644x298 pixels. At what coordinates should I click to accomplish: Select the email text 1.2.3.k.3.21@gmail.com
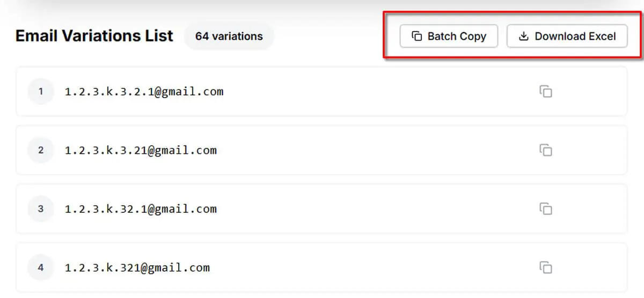141,150
